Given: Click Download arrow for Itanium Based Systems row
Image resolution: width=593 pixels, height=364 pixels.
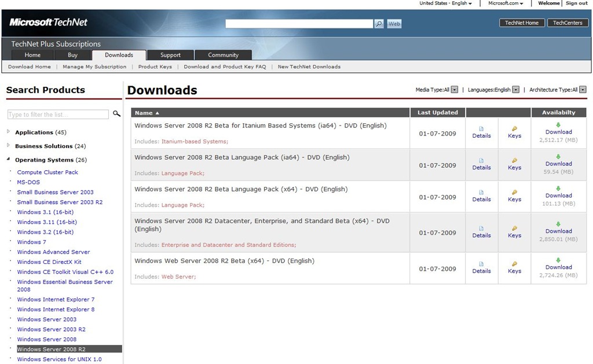Looking at the screenshot, I should coord(558,125).
